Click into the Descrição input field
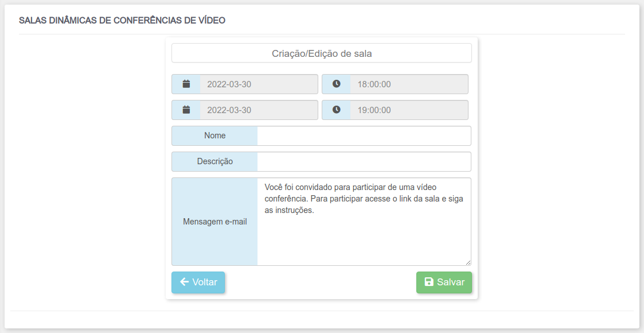Image resolution: width=644 pixels, height=333 pixels. (364, 161)
